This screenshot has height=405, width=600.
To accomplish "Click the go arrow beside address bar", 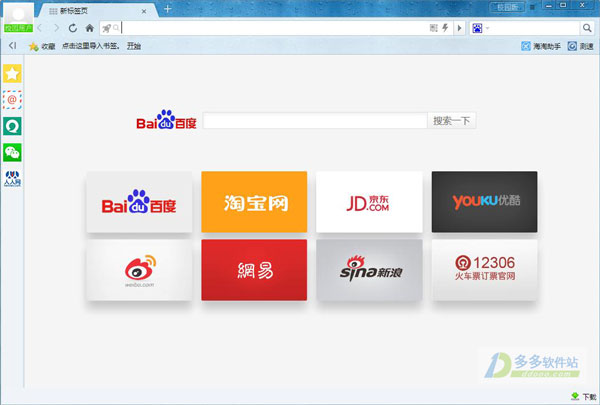I will [x=459, y=28].
